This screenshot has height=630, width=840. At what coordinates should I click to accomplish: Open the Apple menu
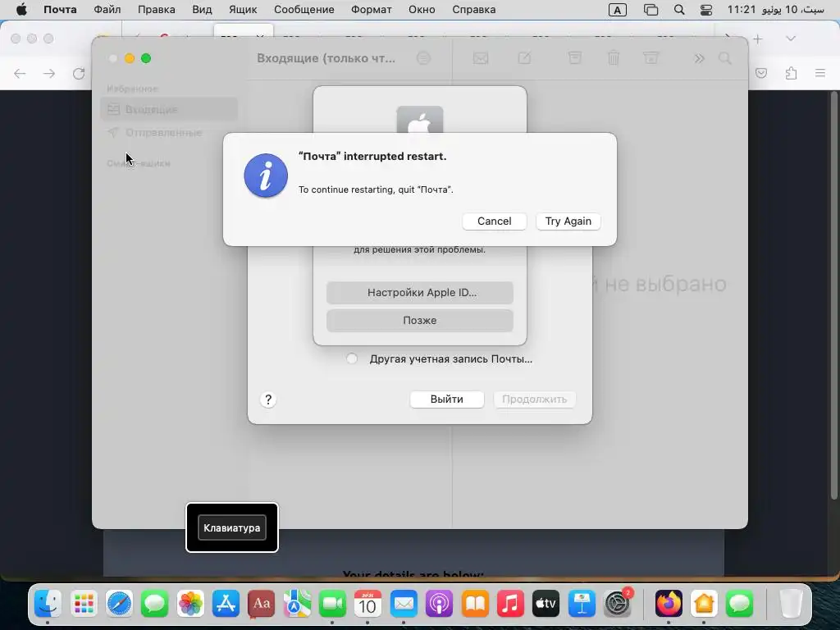(21, 10)
